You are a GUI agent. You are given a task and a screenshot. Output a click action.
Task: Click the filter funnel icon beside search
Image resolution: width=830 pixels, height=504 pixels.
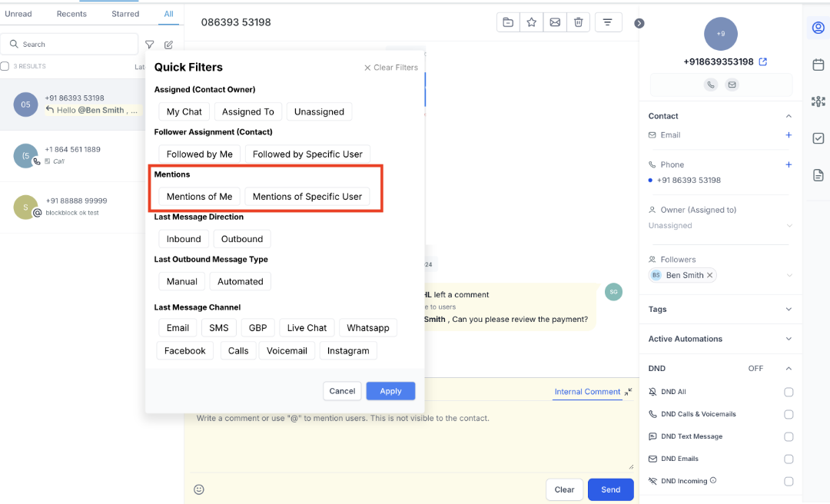(150, 45)
